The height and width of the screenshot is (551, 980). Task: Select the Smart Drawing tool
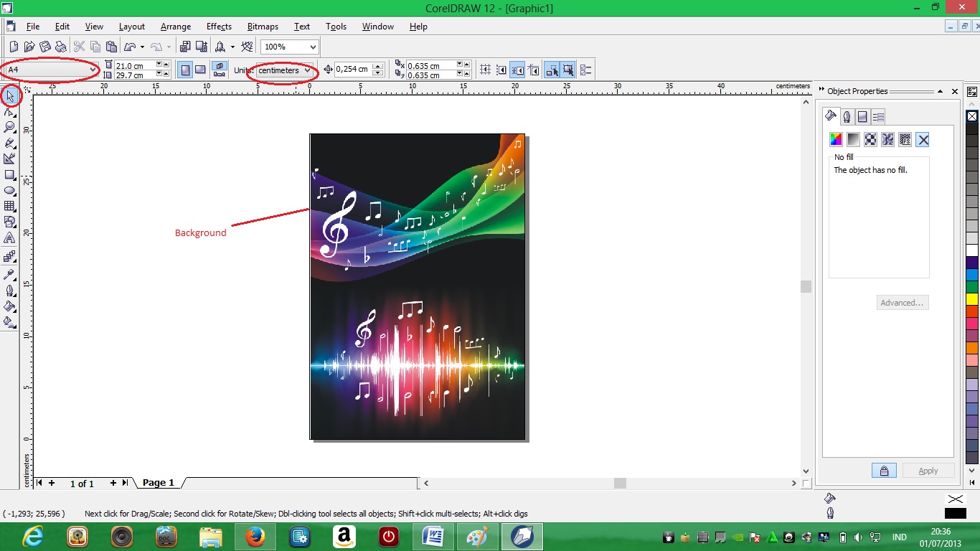pos(10,159)
